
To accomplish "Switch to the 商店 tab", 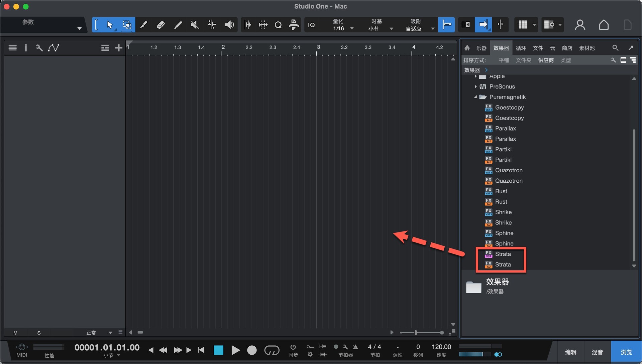I will [567, 48].
